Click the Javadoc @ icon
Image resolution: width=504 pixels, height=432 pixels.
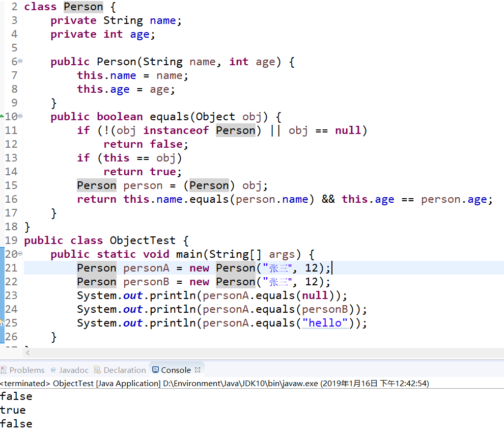[53, 370]
